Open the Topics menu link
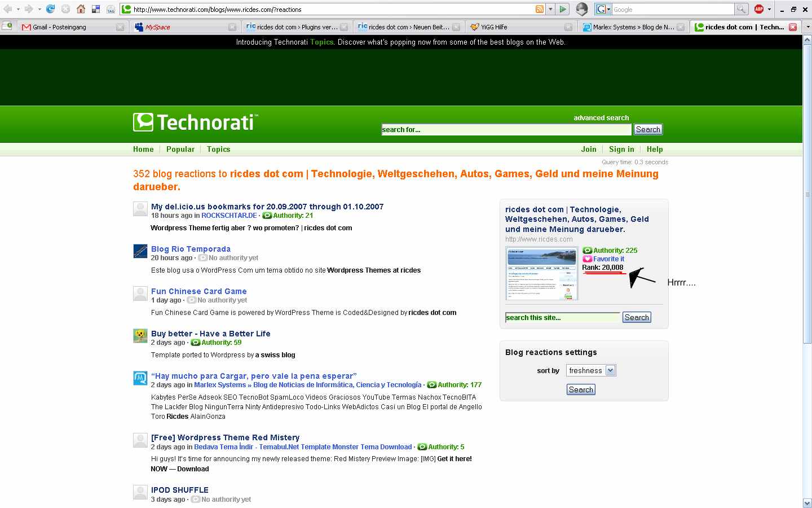 point(218,149)
